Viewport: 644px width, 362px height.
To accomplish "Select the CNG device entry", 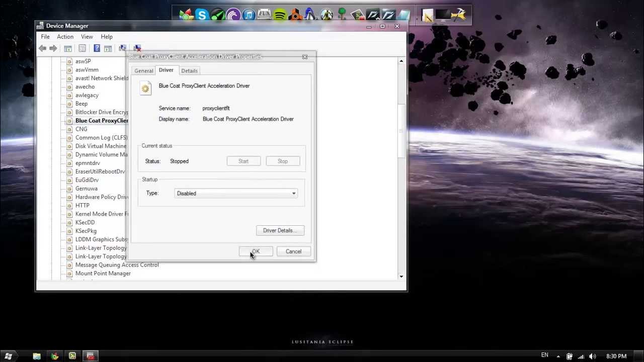I will click(82, 129).
